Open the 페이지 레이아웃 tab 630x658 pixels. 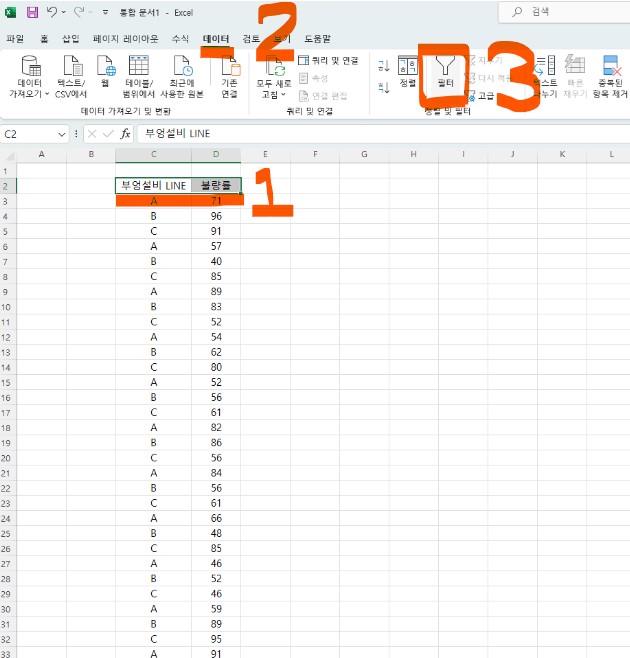click(x=125, y=39)
